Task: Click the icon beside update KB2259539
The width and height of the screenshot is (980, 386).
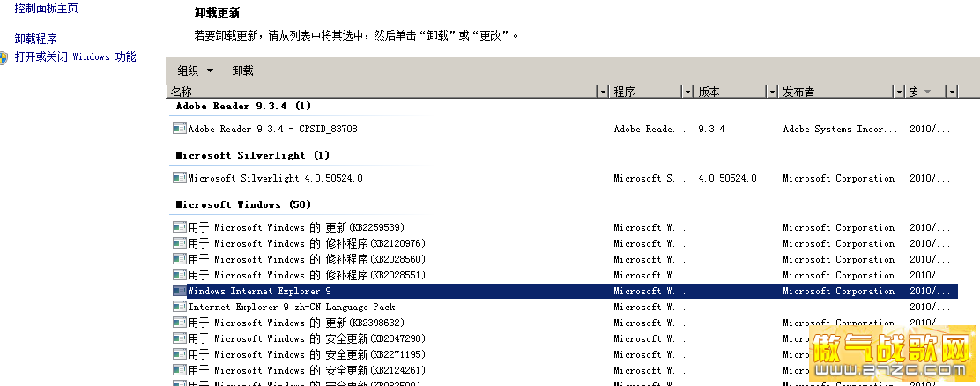Action: tap(180, 226)
